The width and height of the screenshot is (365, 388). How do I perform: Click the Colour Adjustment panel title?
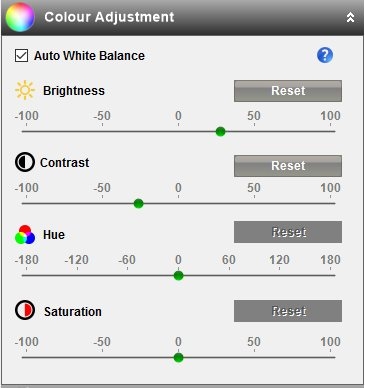pos(109,17)
